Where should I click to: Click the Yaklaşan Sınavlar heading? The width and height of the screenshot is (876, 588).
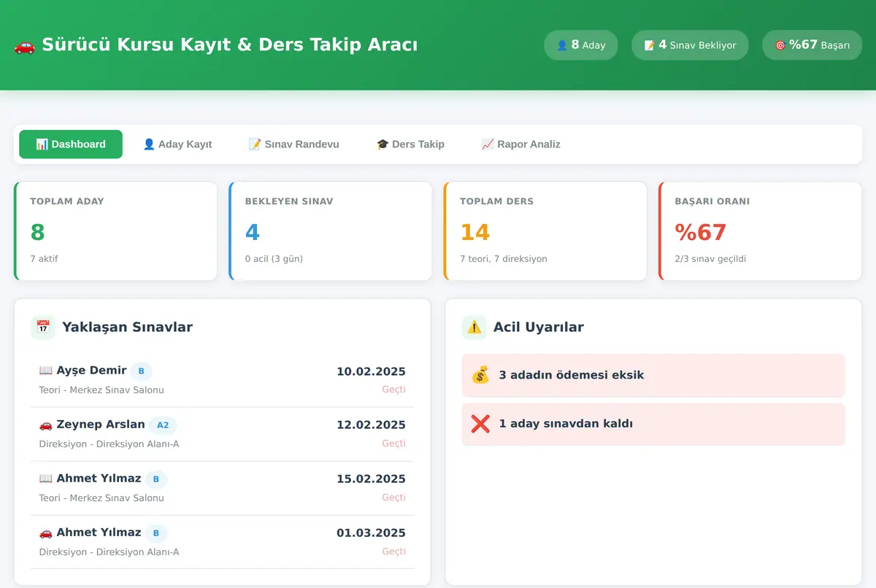(127, 327)
